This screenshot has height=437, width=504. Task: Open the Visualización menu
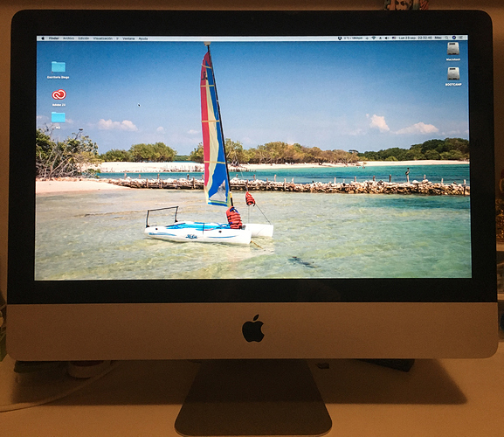point(103,38)
